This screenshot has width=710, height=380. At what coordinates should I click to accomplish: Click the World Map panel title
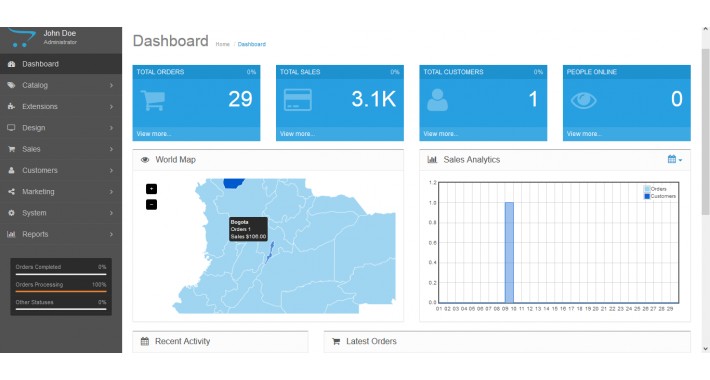point(175,160)
